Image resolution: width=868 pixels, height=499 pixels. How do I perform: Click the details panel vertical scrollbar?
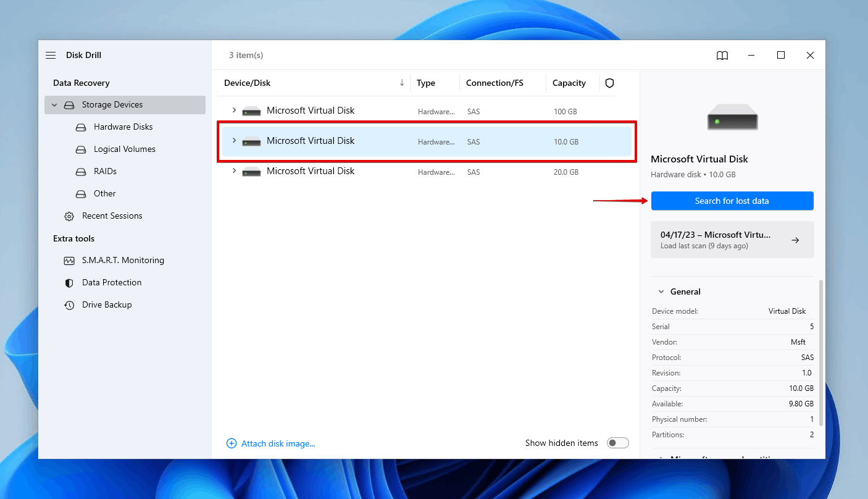pos(821,352)
